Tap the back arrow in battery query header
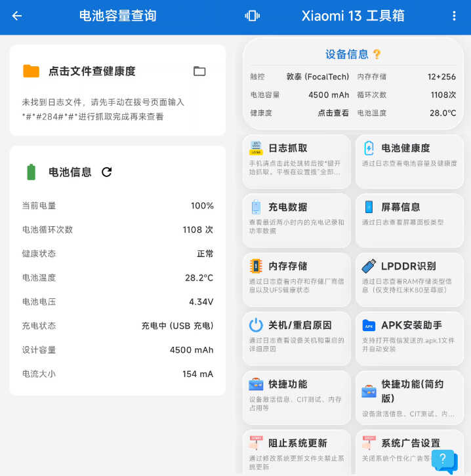This screenshot has width=471, height=476. tap(17, 16)
